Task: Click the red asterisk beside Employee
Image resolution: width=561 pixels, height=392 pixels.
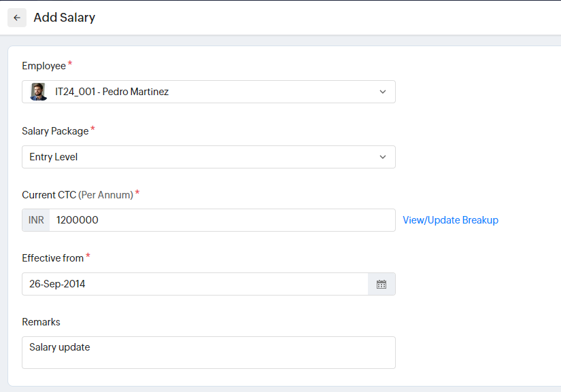Action: pyautogui.click(x=70, y=64)
